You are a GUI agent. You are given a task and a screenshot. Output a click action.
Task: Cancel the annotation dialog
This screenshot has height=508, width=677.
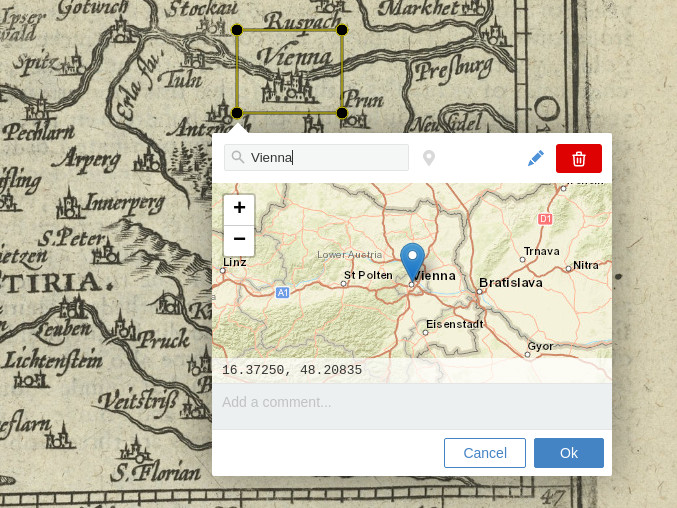(485, 453)
